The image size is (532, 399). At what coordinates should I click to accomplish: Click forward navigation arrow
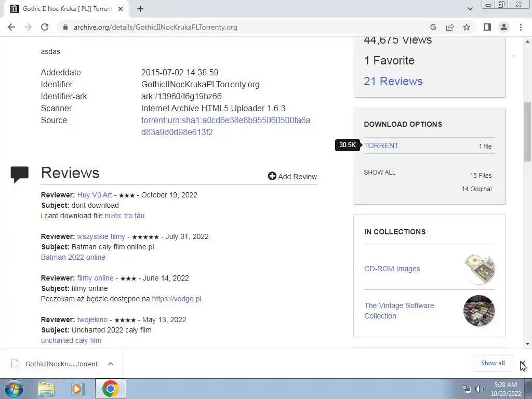[x=28, y=27]
